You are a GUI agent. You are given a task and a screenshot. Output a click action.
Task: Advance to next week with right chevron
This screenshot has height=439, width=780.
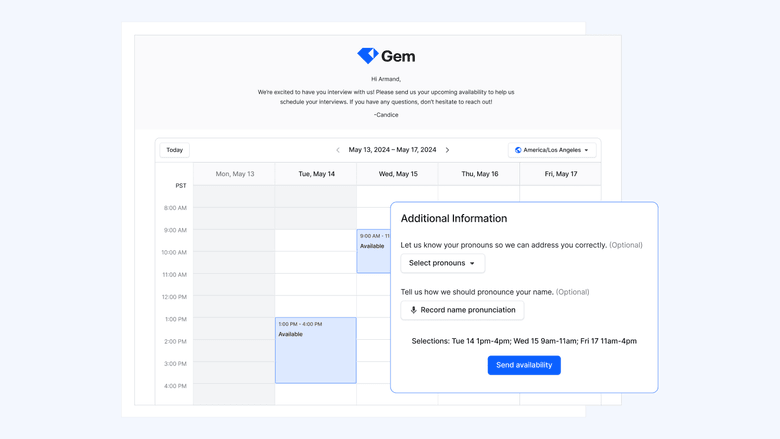pyautogui.click(x=447, y=150)
